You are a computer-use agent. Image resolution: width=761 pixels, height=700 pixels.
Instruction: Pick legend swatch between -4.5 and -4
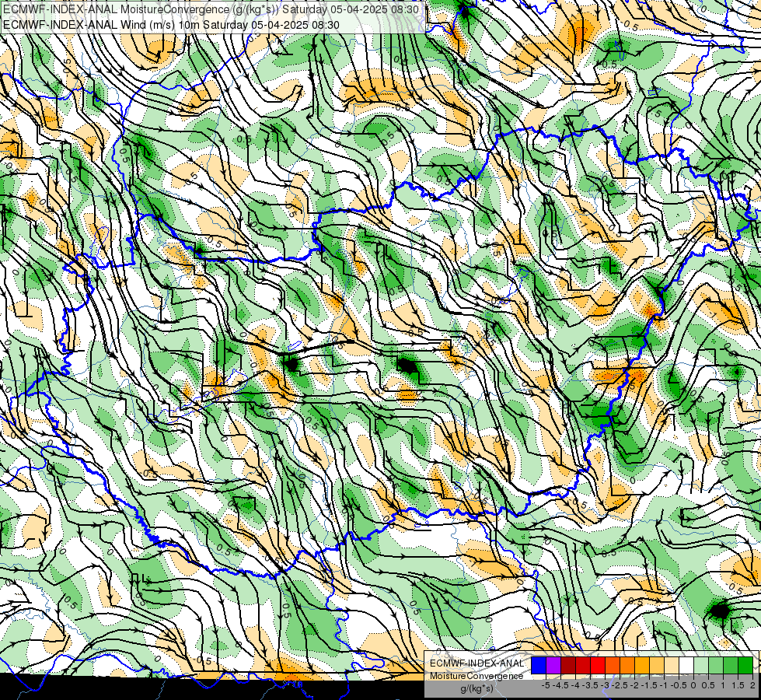click(568, 666)
